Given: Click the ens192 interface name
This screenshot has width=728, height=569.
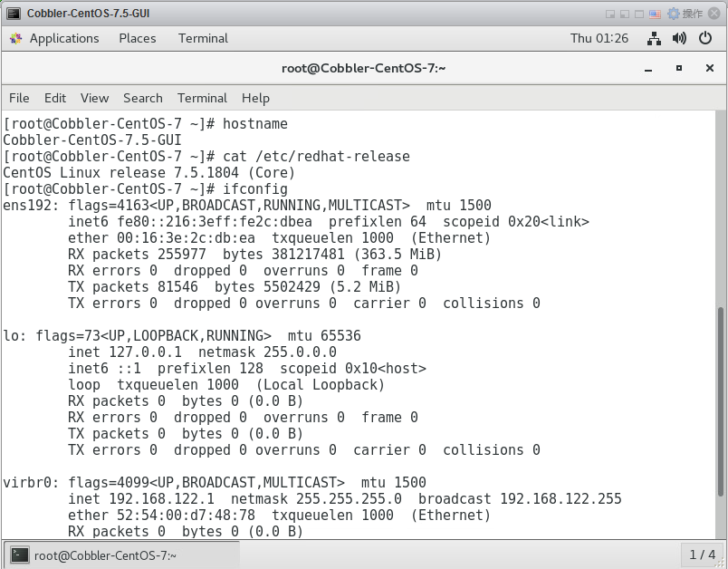Looking at the screenshot, I should coord(26,206).
